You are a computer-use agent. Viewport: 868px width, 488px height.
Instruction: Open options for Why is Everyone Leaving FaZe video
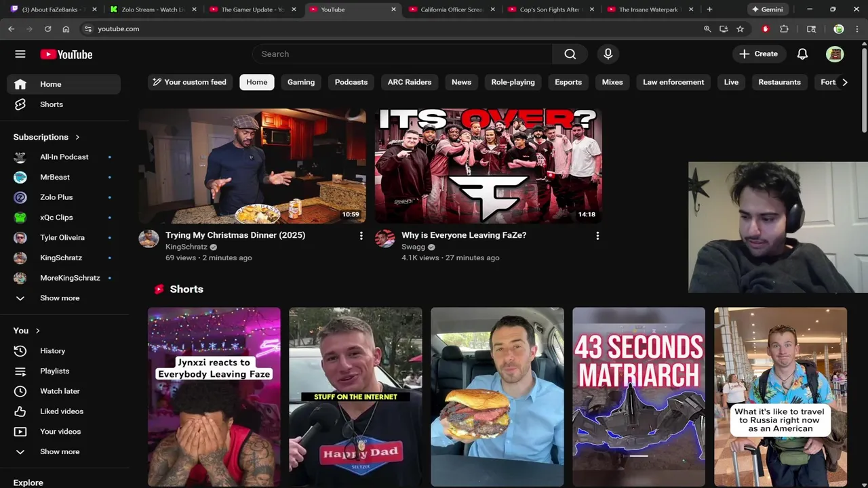(x=597, y=236)
